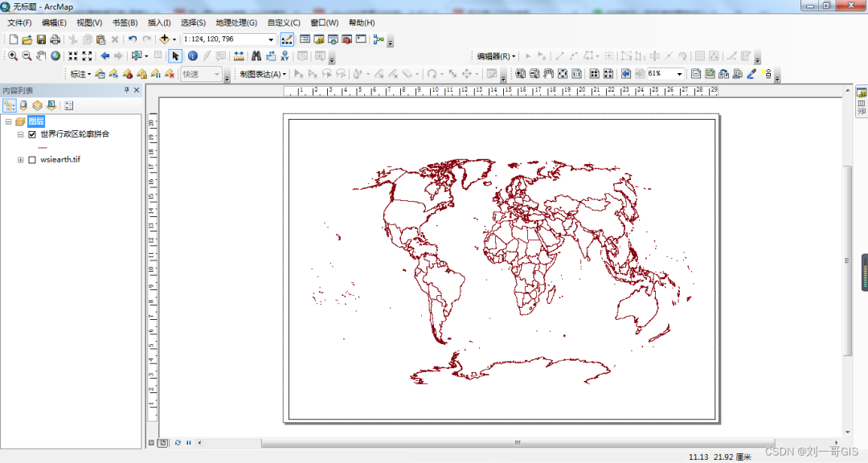Screen dimensions: 868x463
Task: Switch to Data View at bottom
Action: coord(152,443)
